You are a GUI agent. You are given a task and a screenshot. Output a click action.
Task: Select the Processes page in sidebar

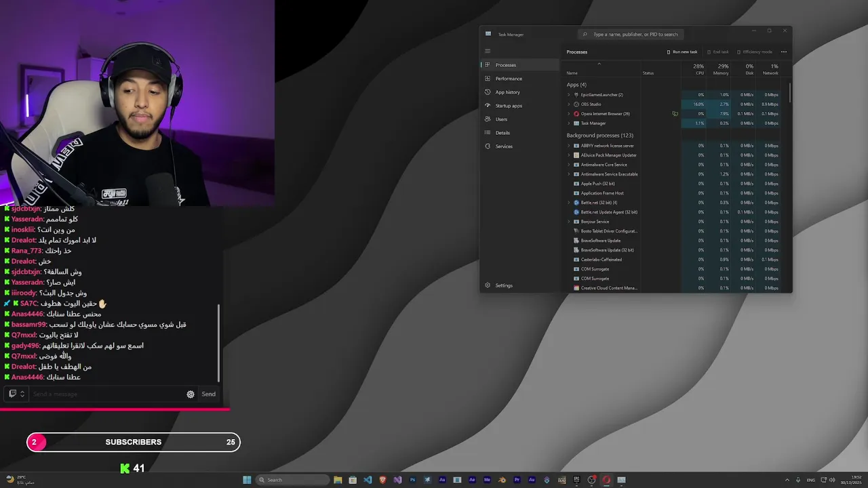pyautogui.click(x=520, y=65)
